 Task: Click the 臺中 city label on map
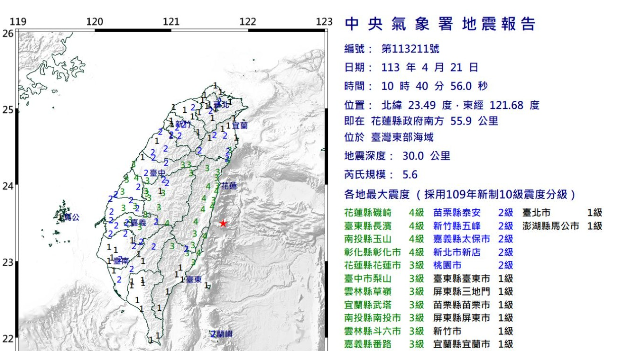(x=158, y=173)
